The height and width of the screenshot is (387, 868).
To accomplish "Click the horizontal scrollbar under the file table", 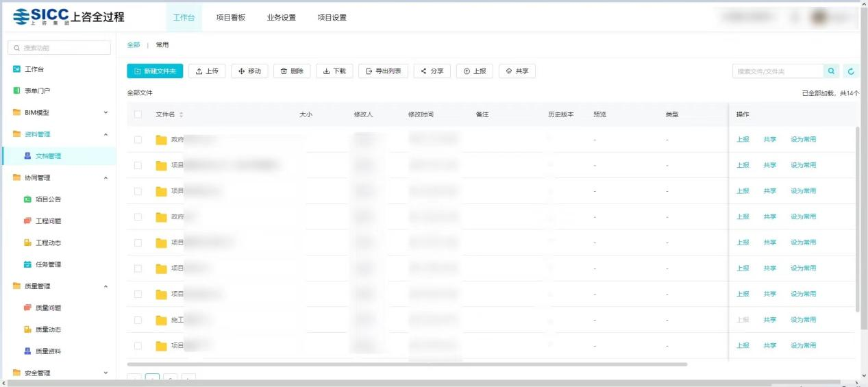I will (407, 364).
